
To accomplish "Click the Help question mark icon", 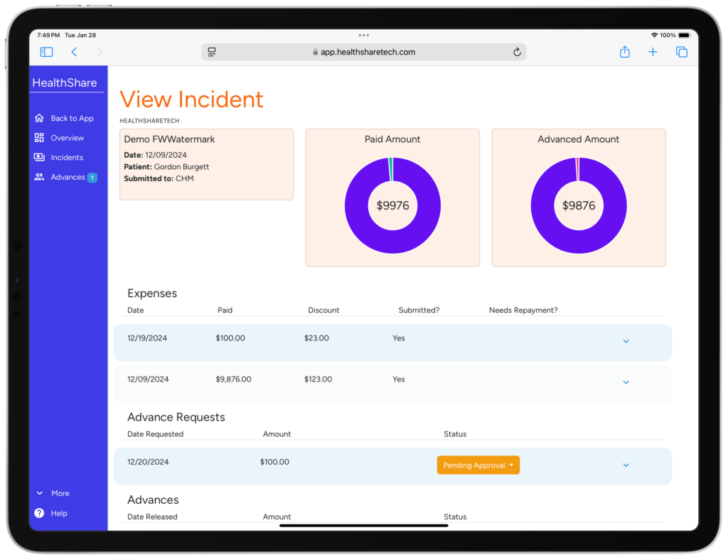I will [x=39, y=513].
